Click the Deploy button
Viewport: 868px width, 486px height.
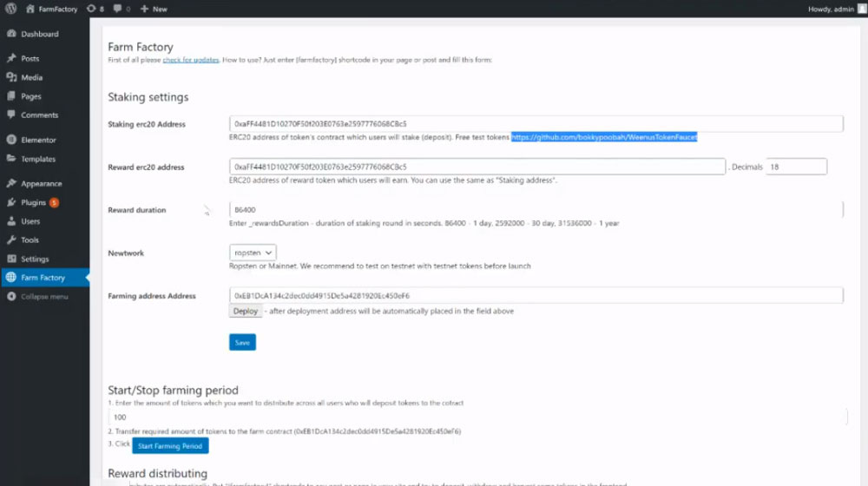246,311
